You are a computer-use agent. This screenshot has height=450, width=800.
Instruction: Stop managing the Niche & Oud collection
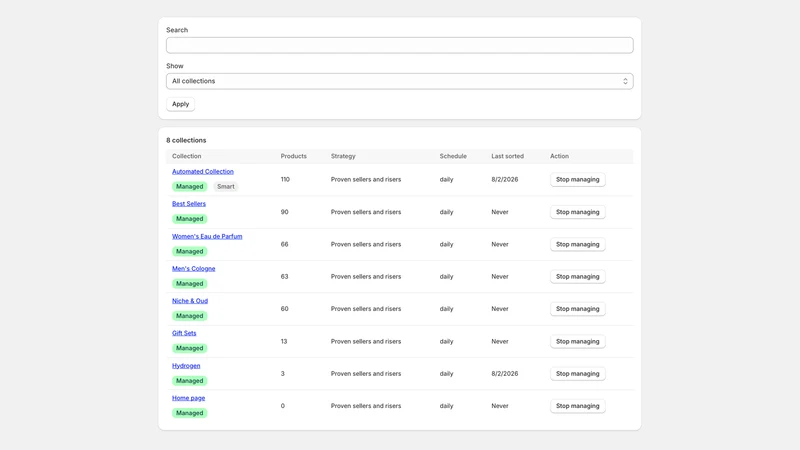(x=578, y=309)
